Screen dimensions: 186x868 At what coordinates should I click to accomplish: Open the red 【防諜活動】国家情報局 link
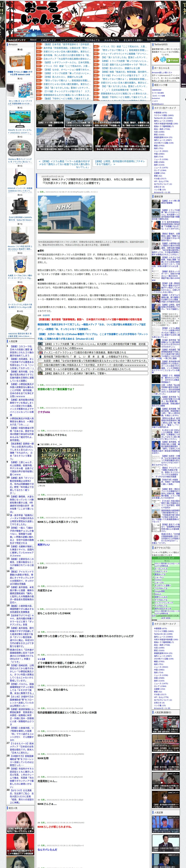[x=90, y=319]
